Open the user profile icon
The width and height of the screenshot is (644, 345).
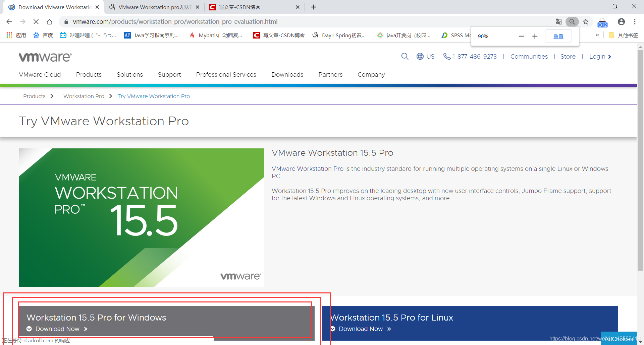point(621,22)
